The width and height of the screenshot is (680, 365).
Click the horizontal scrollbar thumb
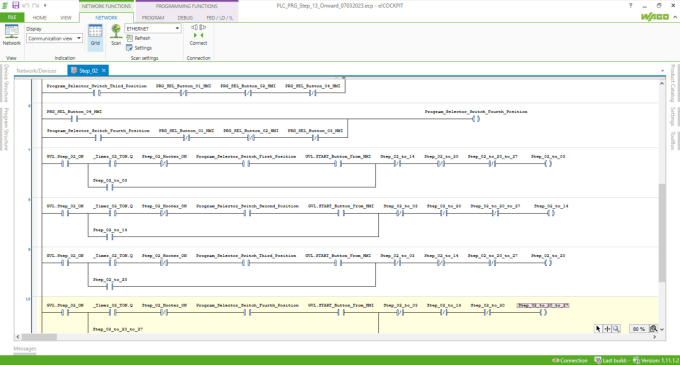pos(39,337)
